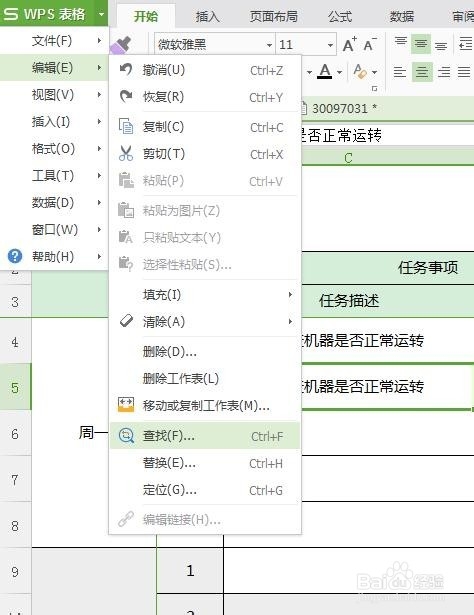Click the Copy (复制) icon in menu
The width and height of the screenshot is (474, 615).
[x=126, y=127]
